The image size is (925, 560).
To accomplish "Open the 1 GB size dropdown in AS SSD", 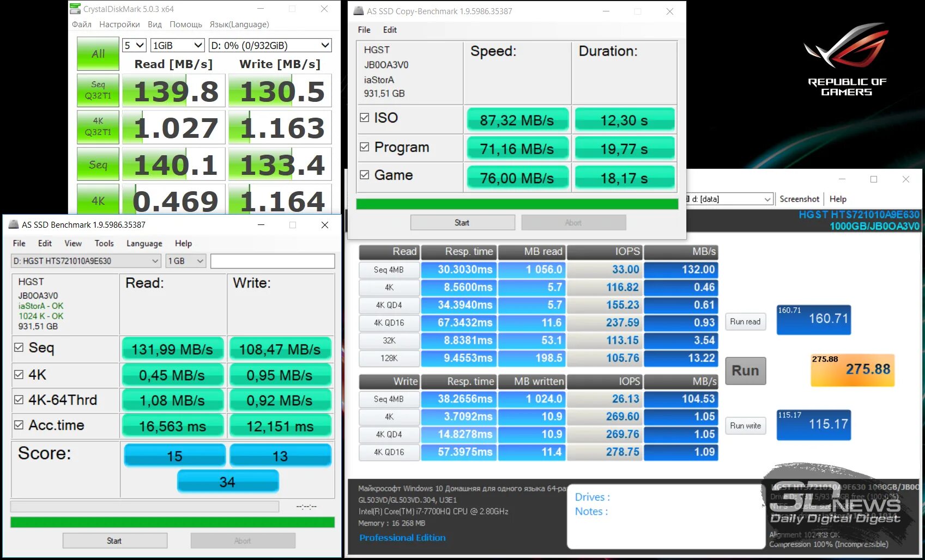I will tap(185, 261).
